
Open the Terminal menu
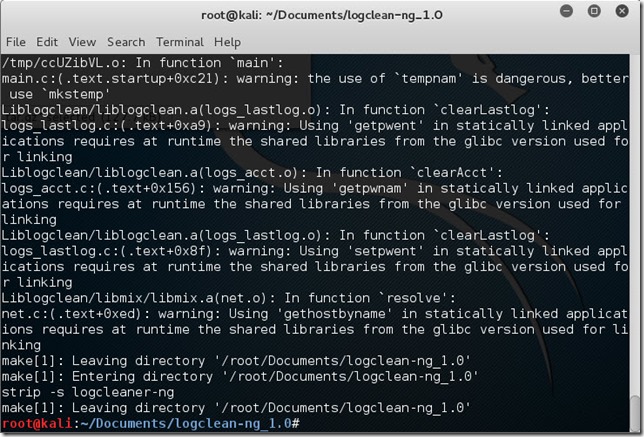[x=180, y=42]
